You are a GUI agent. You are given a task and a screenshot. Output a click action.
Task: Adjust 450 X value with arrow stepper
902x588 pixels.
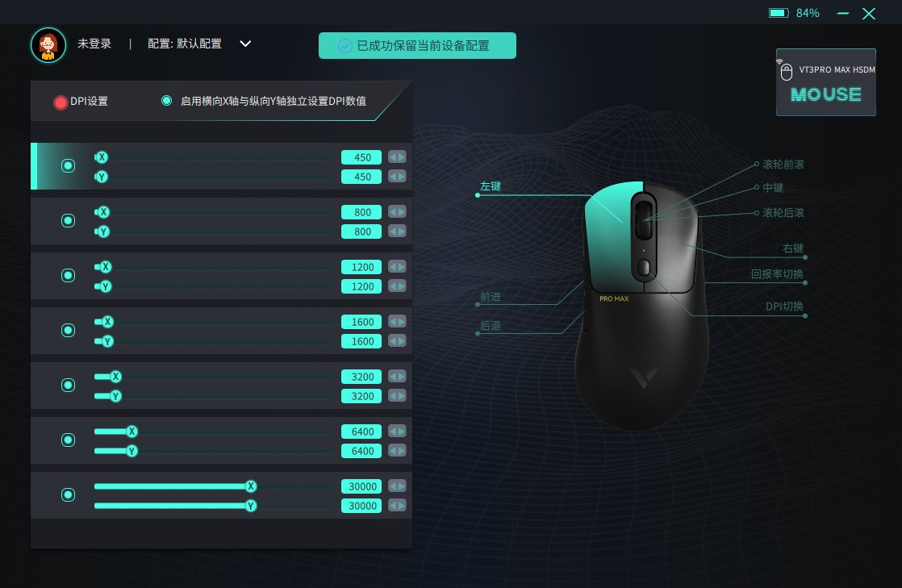(397, 157)
